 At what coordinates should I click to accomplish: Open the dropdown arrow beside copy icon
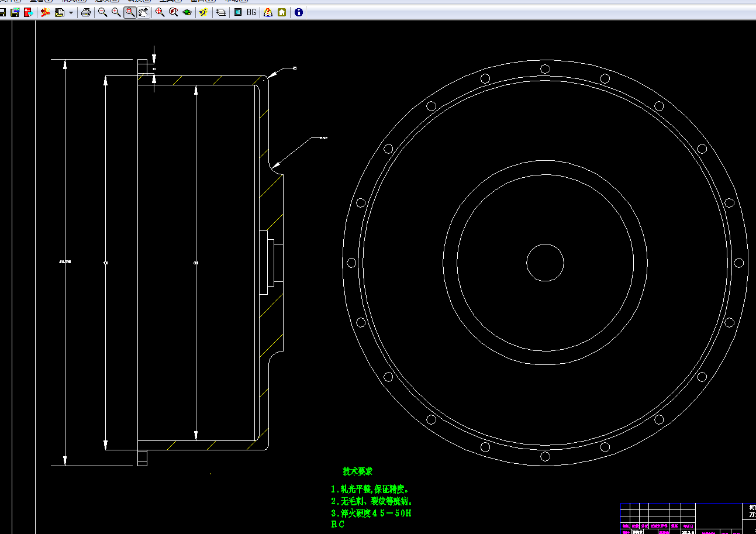pyautogui.click(x=71, y=12)
